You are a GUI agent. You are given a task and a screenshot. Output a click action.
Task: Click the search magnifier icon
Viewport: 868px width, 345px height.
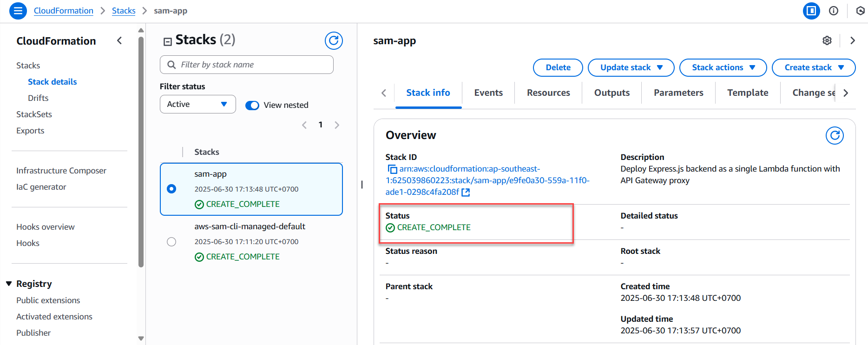coord(171,65)
